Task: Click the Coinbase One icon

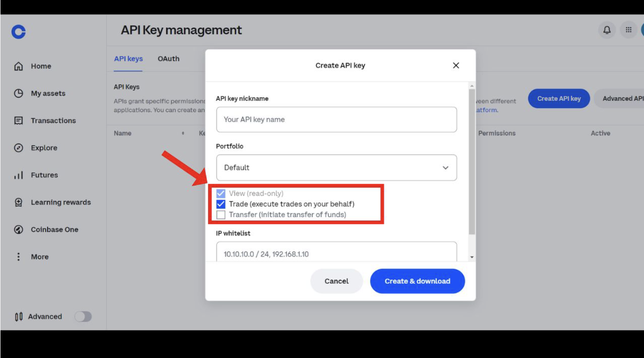Action: click(19, 229)
